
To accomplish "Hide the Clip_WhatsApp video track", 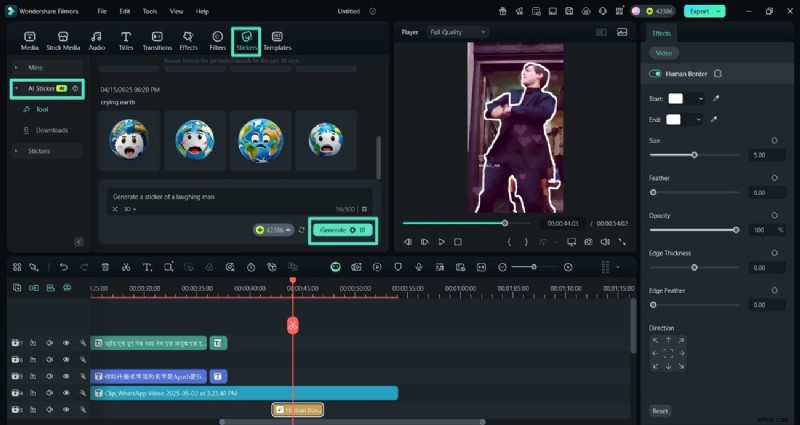I will (66, 394).
